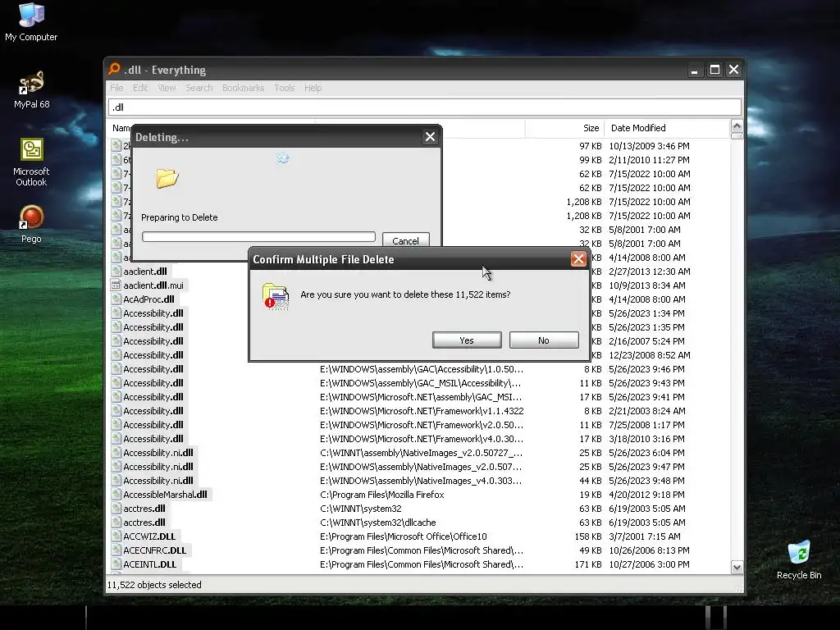Screen dimensions: 840x630
Task: Open the View menu
Action: tap(167, 88)
